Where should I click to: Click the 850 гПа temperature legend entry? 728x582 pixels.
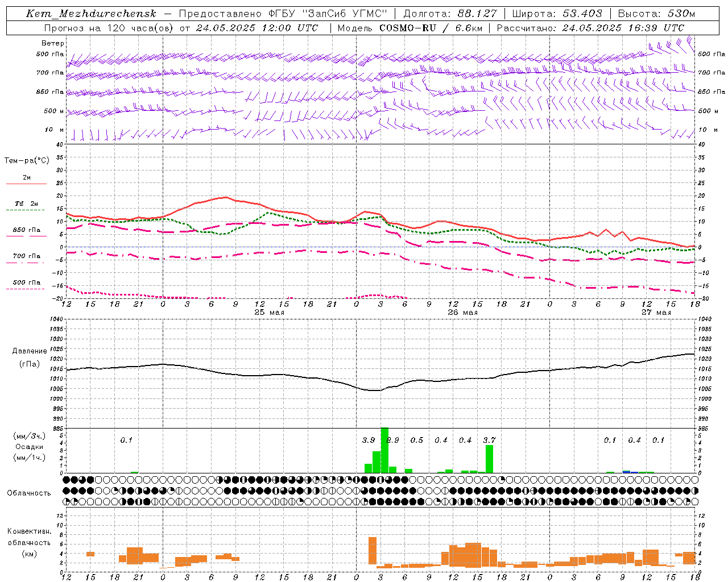point(27,230)
